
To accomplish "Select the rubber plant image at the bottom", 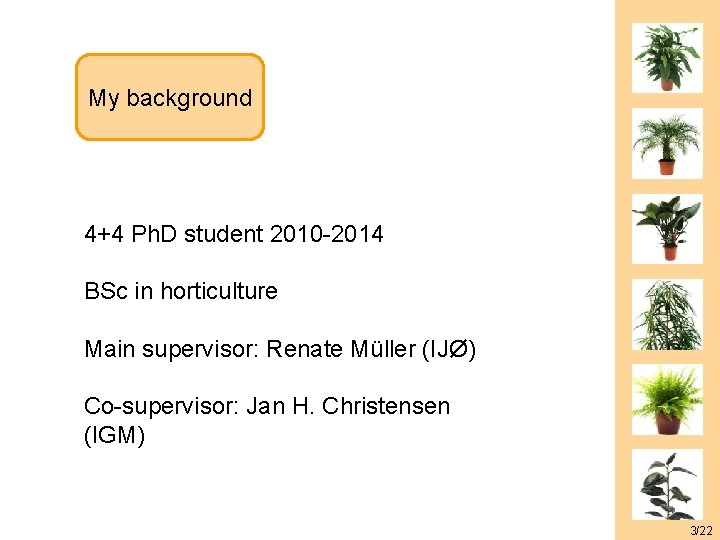I will tap(667, 483).
